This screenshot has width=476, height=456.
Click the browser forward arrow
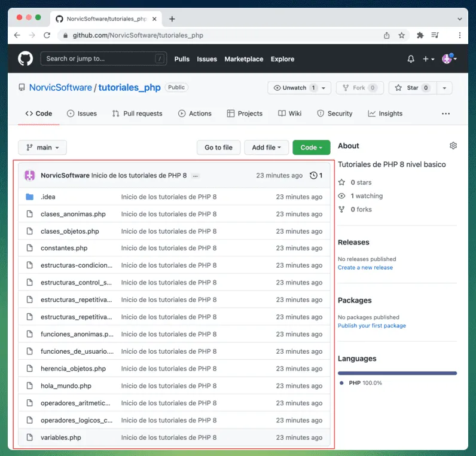(32, 35)
